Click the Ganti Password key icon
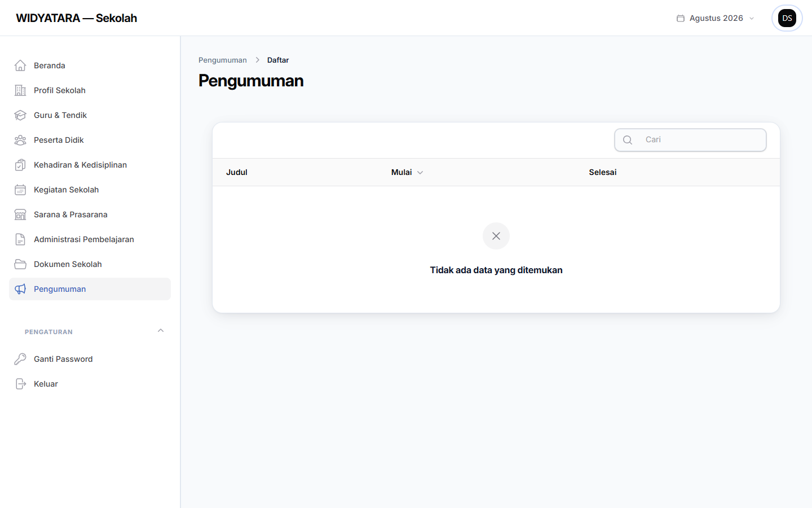812x508 pixels. pyautogui.click(x=20, y=359)
